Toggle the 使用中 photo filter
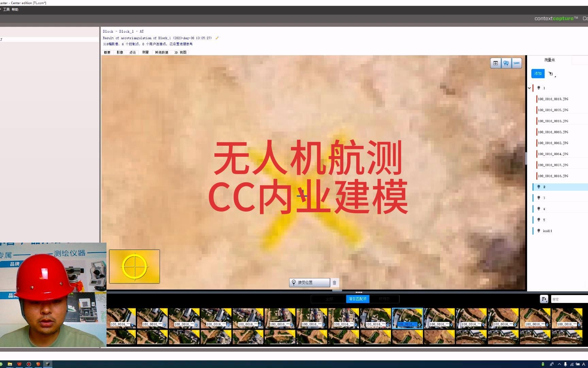Viewport: 588px width, 368px height. coord(385,299)
